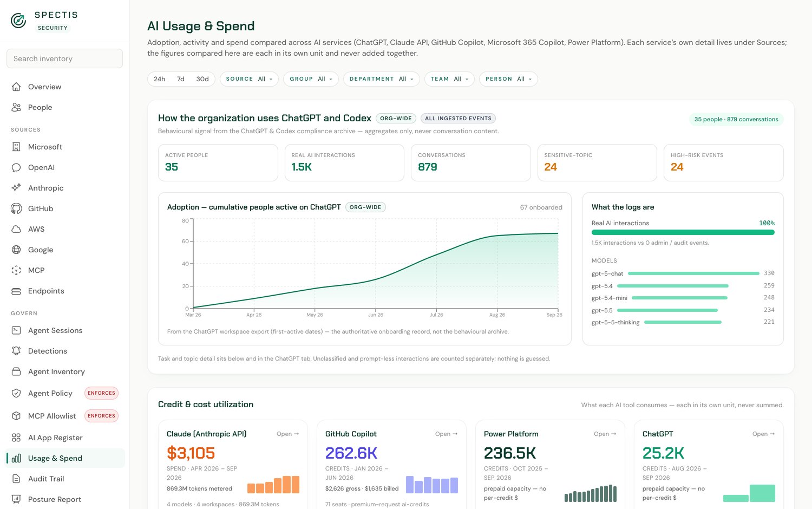
Task: Select the Agent Policy shield icon
Action: point(16,393)
